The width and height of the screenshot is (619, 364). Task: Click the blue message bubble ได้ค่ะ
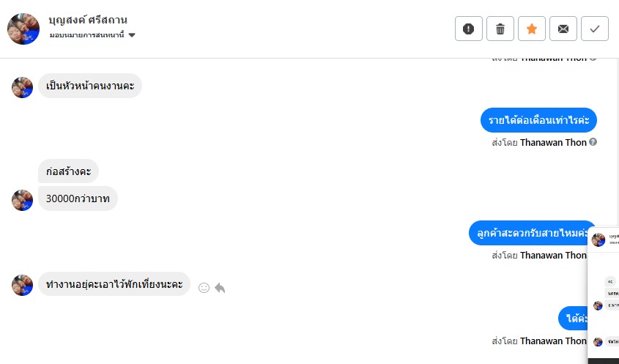[573, 319]
